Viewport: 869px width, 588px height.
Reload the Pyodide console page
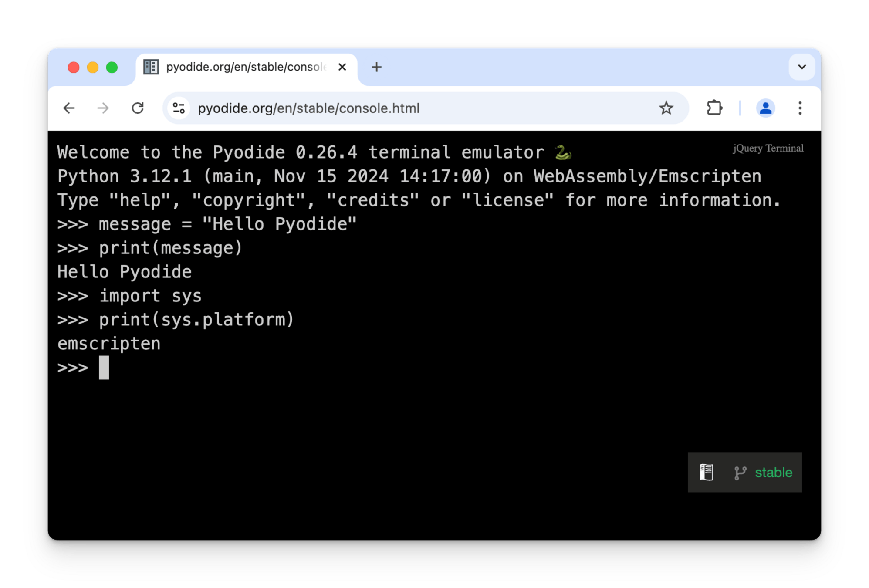138,108
